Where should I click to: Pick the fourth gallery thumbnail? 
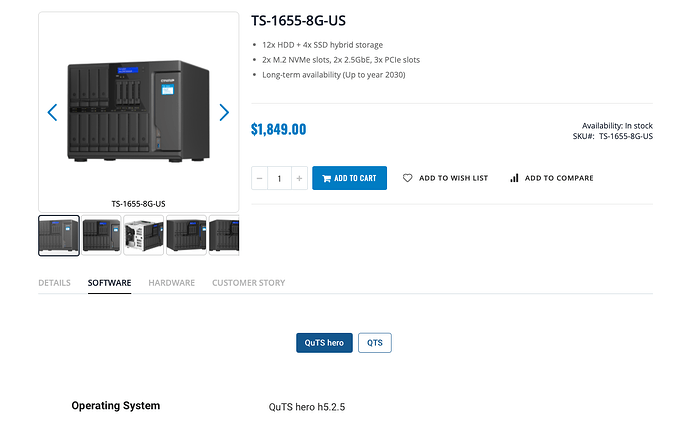(186, 235)
